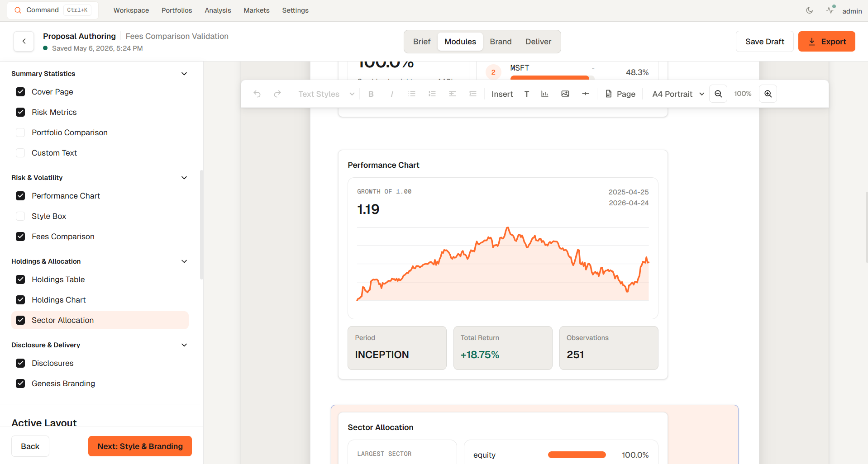This screenshot has width=868, height=464.
Task: Toggle italic formatting in editor toolbar
Action: (391, 94)
